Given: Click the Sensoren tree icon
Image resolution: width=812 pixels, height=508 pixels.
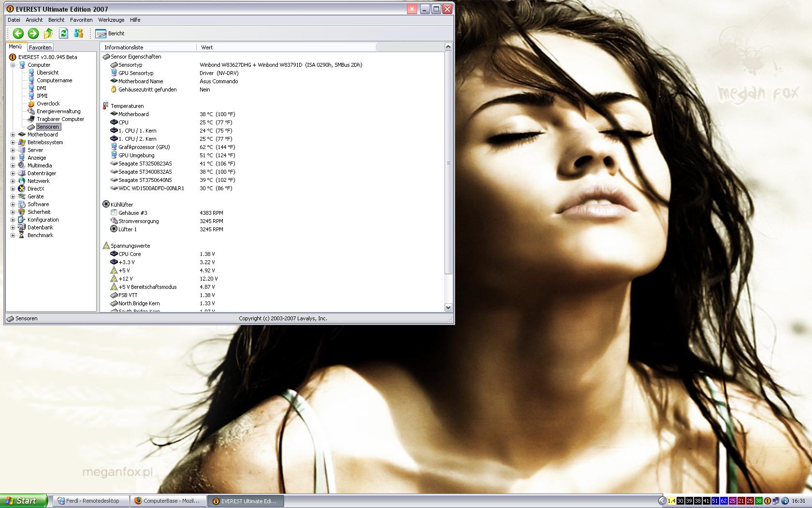Looking at the screenshot, I should pyautogui.click(x=31, y=127).
